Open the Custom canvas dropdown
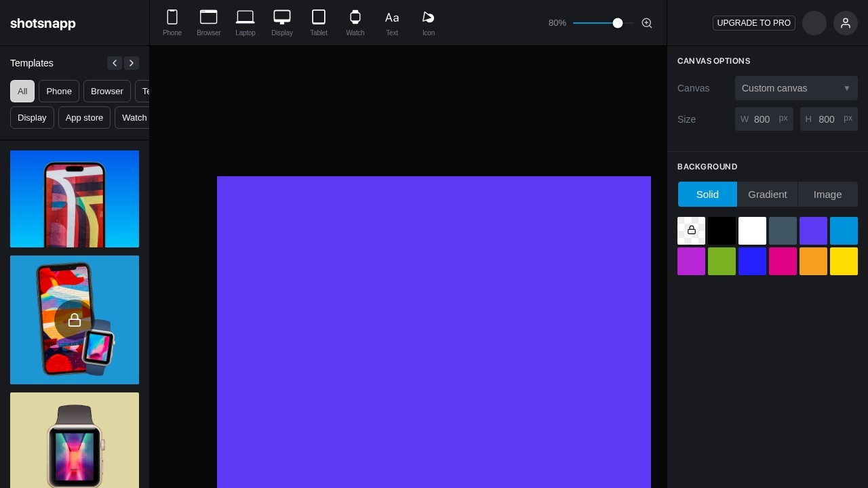 pos(796,88)
